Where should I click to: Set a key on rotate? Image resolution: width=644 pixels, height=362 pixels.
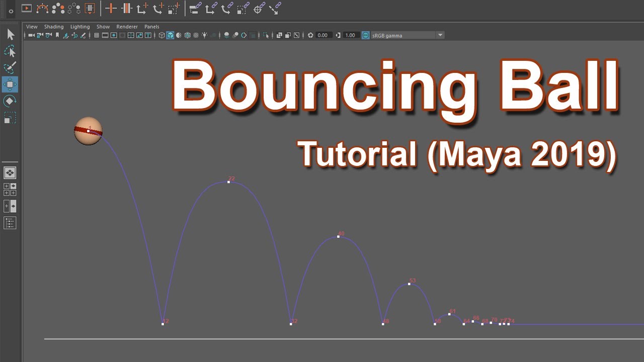158,8
